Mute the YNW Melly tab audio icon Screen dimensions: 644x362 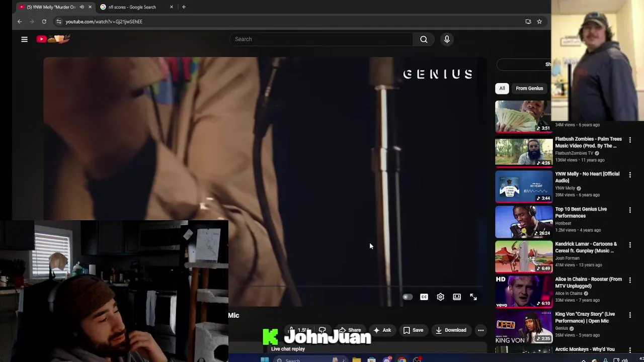tap(82, 7)
